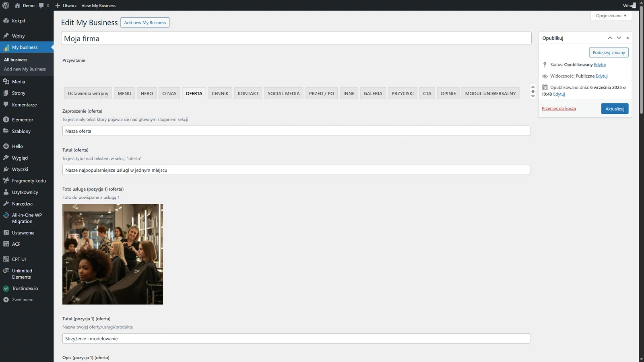644x362 pixels.
Task: Click the Zaproszenie field containing Nasza oferta
Action: coord(296,131)
